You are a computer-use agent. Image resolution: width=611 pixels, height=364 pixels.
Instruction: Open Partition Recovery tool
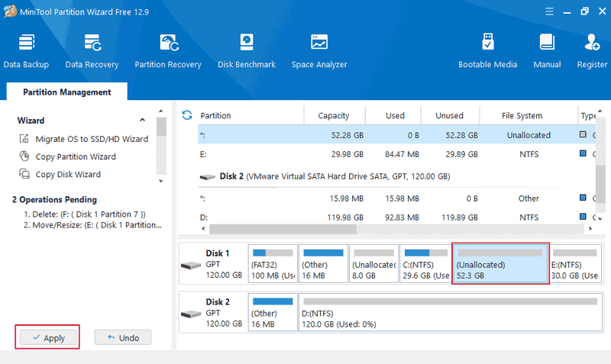click(168, 50)
